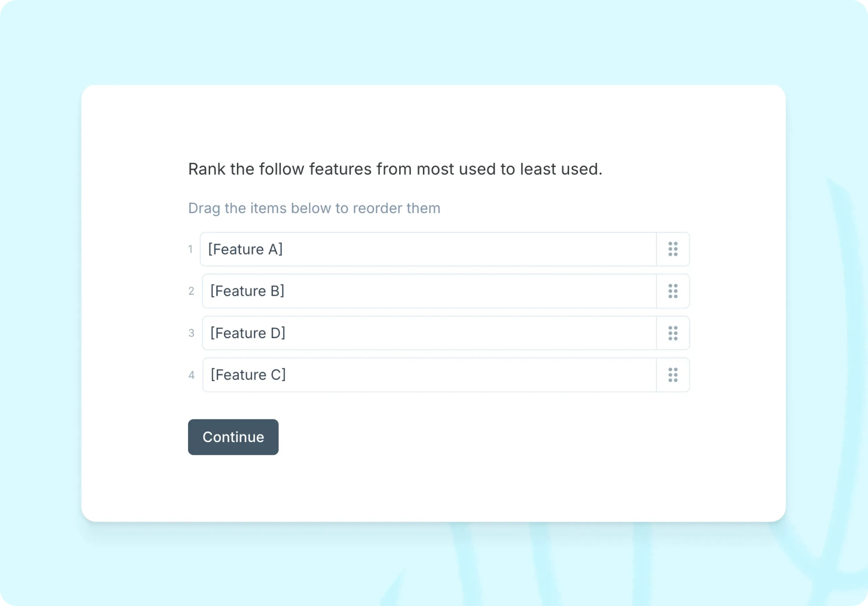Select the Feature B list item
Viewport: 868px width, 606px height.
pyautogui.click(x=427, y=291)
